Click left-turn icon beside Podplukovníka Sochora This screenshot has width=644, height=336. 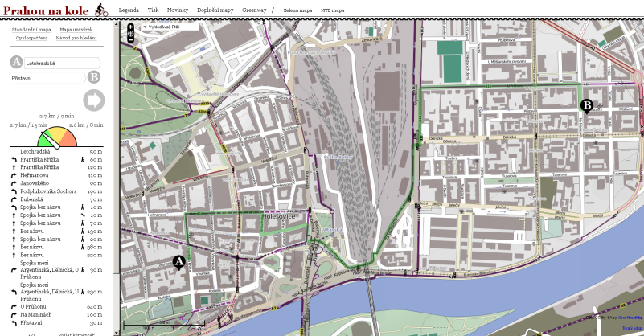14,191
